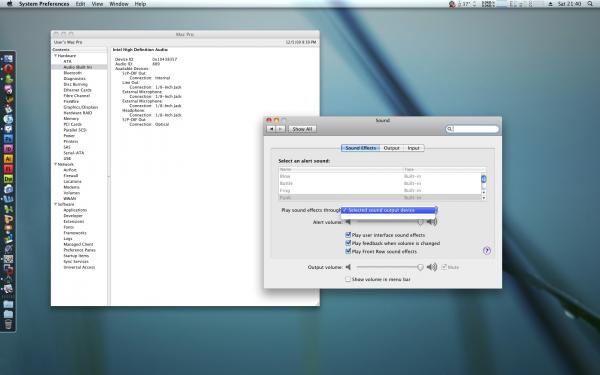
Task: Open the Trash in the dock
Action: [x=8, y=324]
